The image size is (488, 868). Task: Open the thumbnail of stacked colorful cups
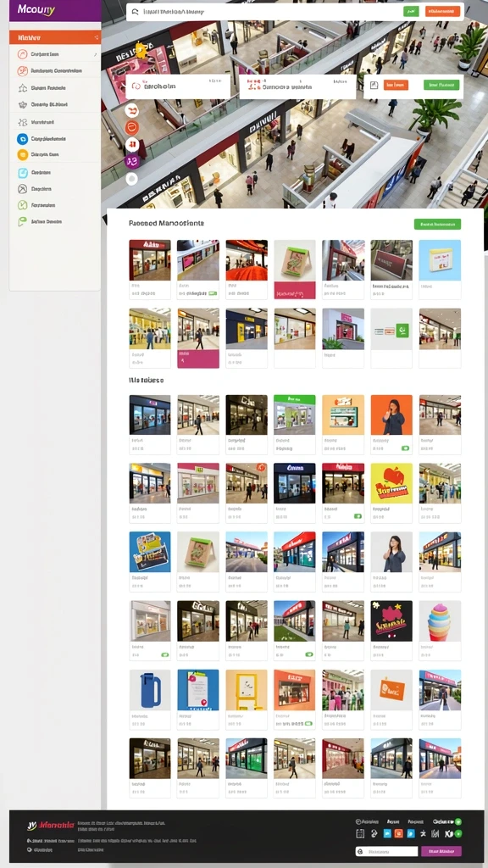click(x=440, y=621)
